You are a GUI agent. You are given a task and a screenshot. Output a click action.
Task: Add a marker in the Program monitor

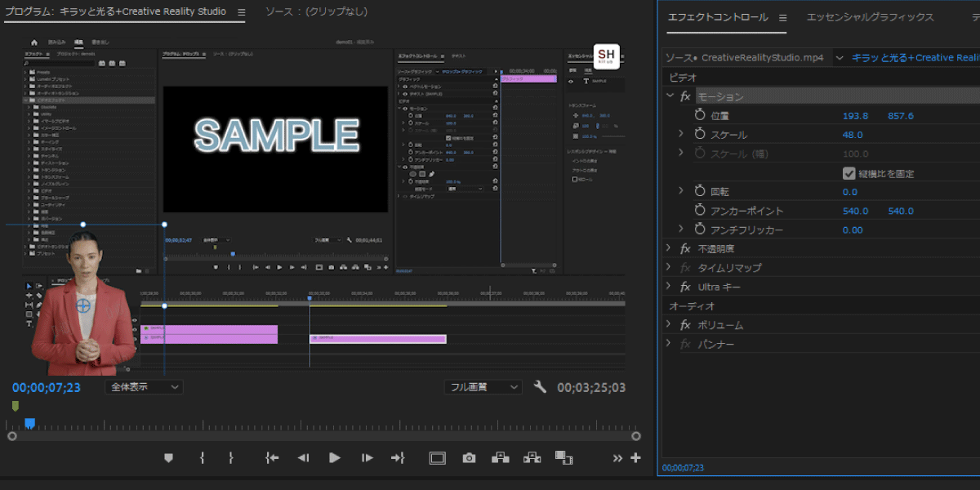[x=169, y=458]
